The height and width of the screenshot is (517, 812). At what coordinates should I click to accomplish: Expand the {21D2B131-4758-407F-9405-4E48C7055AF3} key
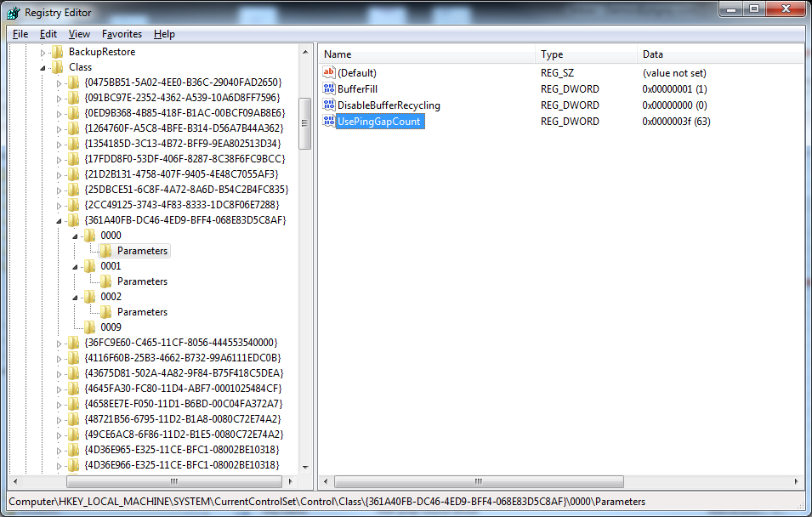59,174
